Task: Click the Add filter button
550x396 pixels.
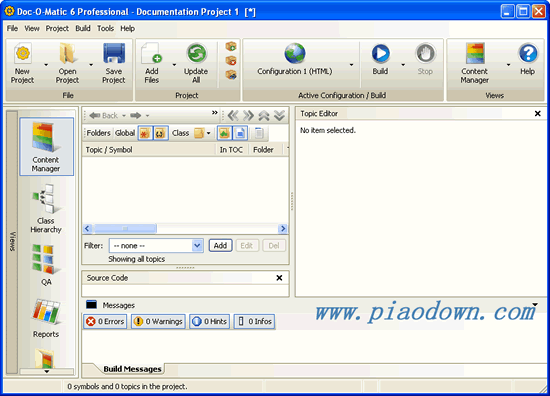Action: (220, 246)
